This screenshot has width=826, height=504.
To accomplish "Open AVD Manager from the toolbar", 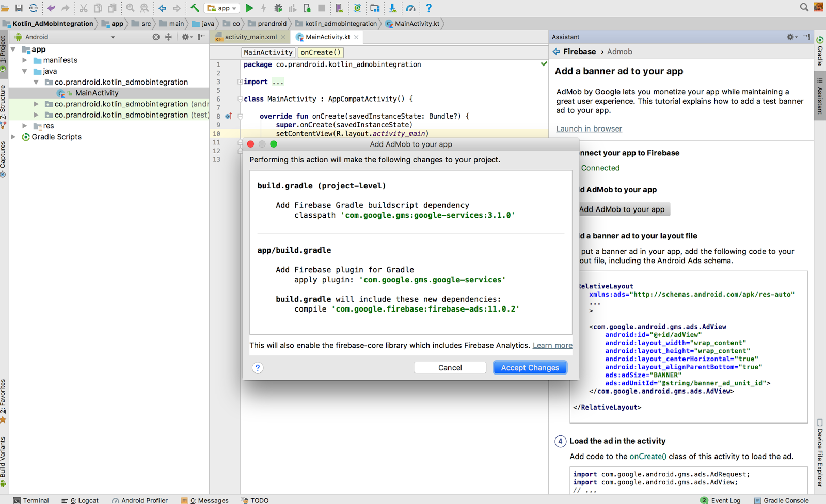I will click(339, 8).
